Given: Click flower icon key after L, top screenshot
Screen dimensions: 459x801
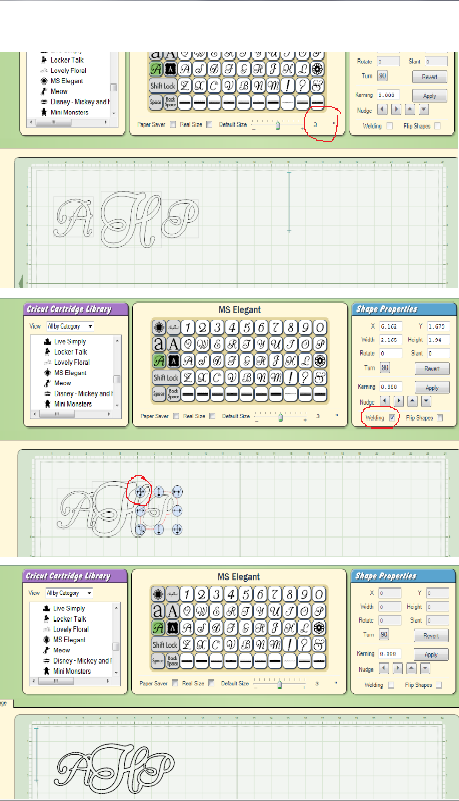Looking at the screenshot, I should (x=318, y=69).
